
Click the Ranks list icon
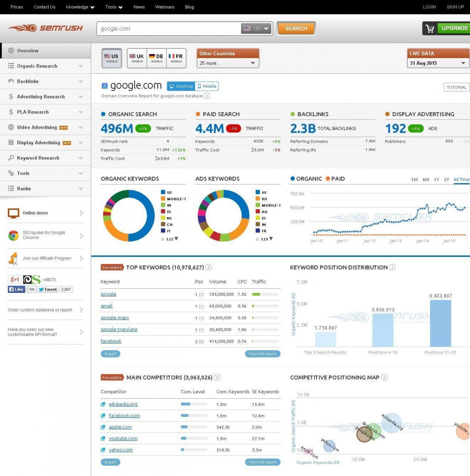click(11, 188)
